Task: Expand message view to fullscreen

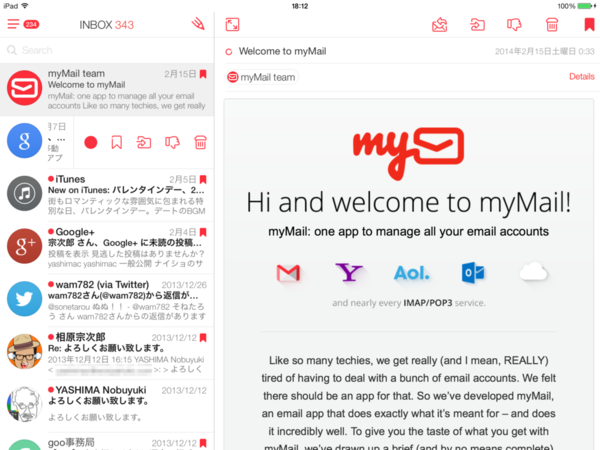Action: point(232,24)
